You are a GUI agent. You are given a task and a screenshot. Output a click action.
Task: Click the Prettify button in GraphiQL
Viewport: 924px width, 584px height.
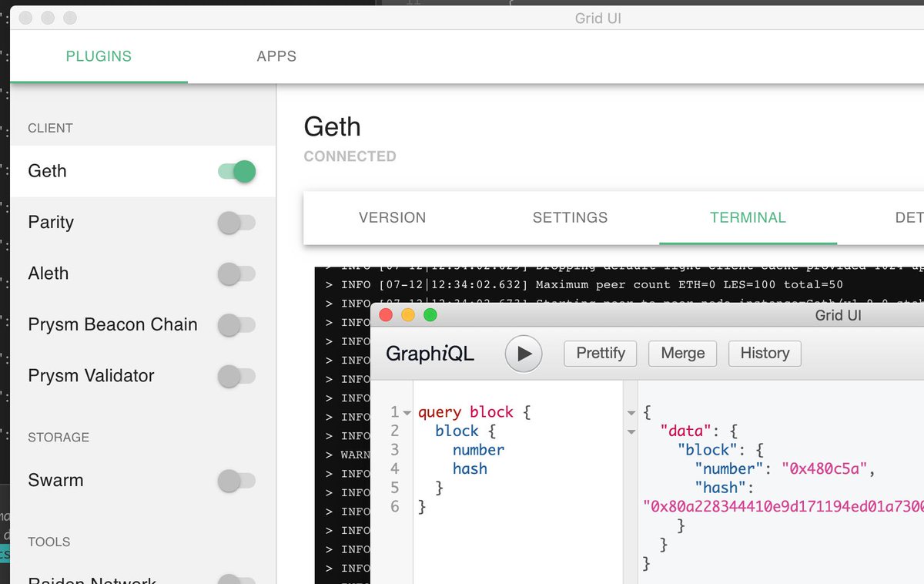click(x=601, y=354)
